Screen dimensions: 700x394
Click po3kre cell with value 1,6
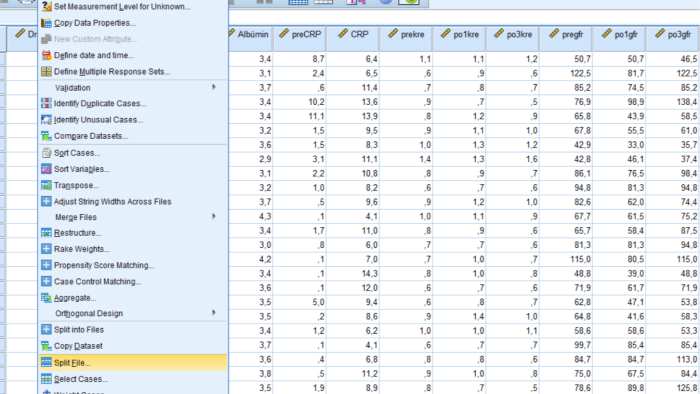point(513,159)
